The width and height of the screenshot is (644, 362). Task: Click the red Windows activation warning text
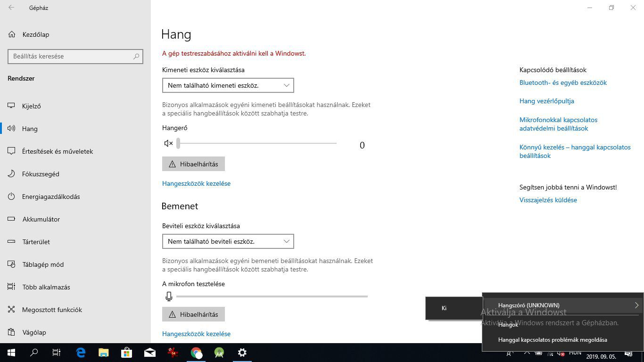point(234,53)
